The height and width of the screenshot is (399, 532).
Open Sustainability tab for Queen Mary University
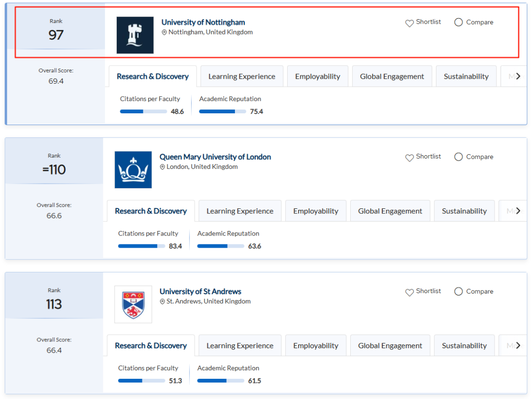click(465, 211)
